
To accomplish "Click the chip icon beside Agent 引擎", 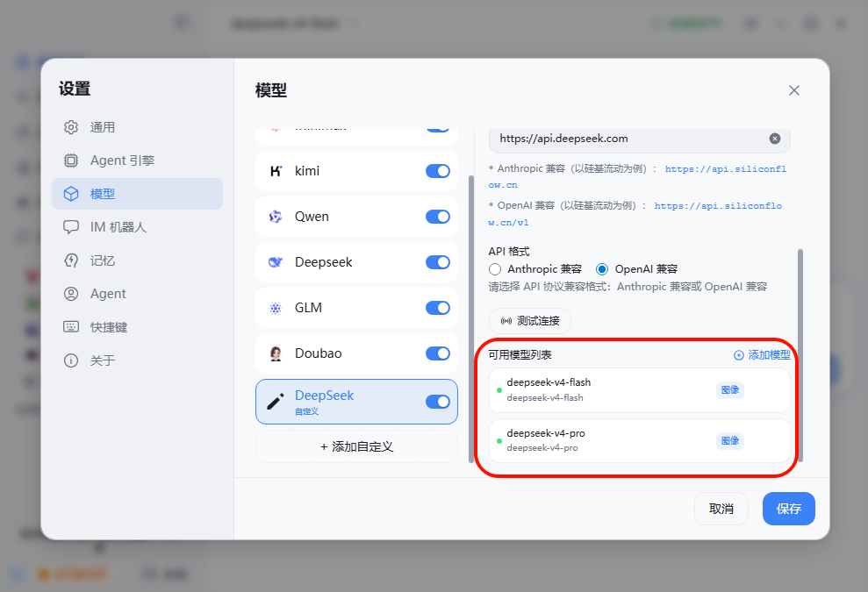I will coord(71,160).
